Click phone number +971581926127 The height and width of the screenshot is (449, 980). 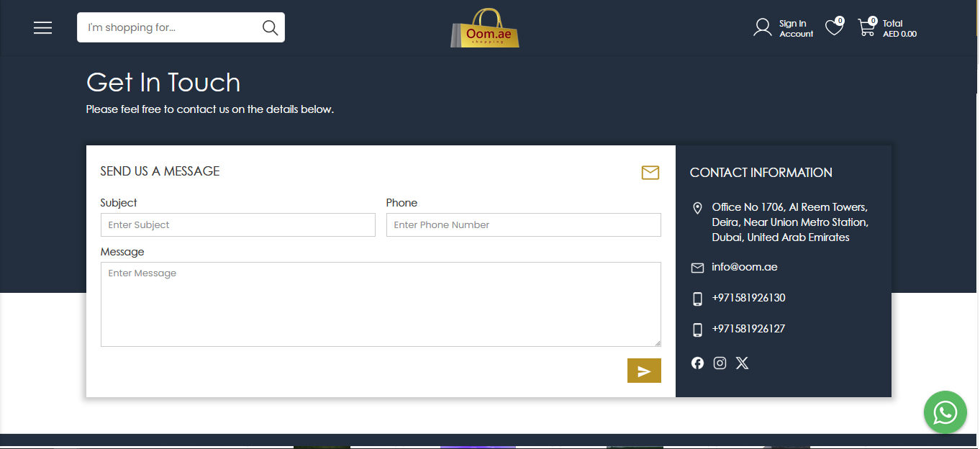[748, 329]
